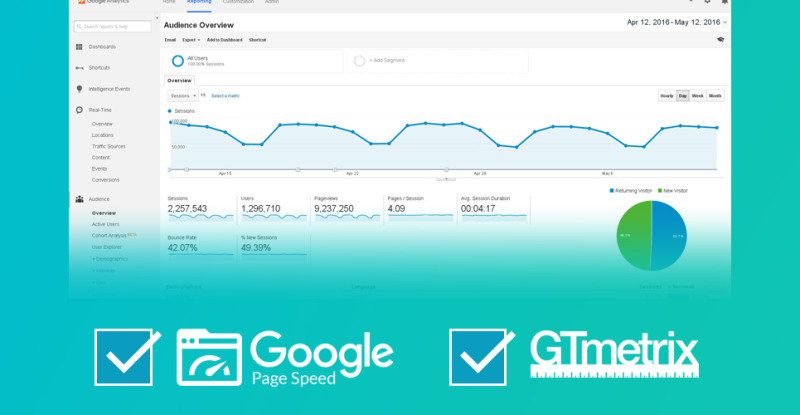Click the Email toolbar button
Screen dimensions: 800x415
coord(170,40)
